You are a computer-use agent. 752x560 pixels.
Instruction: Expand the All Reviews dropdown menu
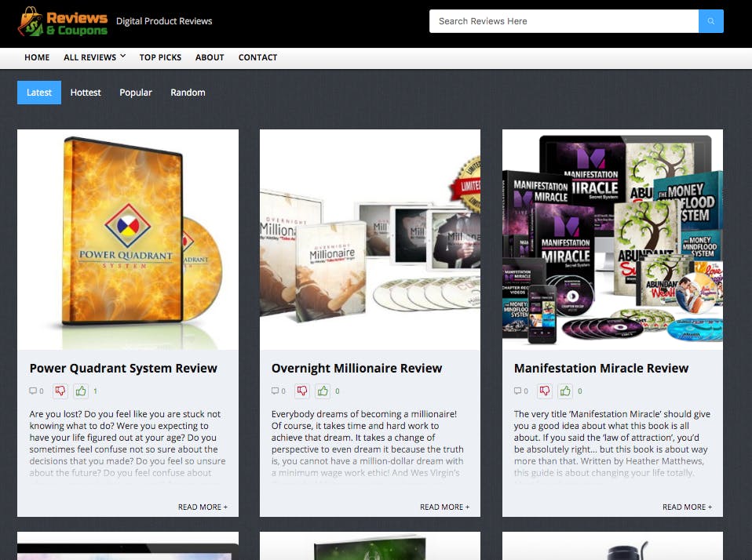click(94, 57)
